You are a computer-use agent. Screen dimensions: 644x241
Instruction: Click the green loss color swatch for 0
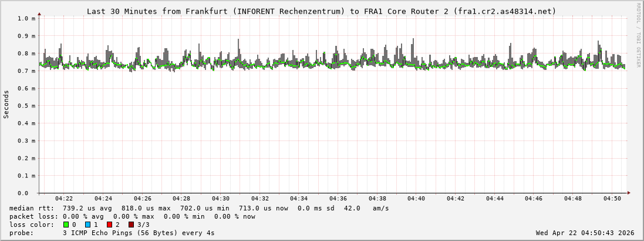coord(66,225)
